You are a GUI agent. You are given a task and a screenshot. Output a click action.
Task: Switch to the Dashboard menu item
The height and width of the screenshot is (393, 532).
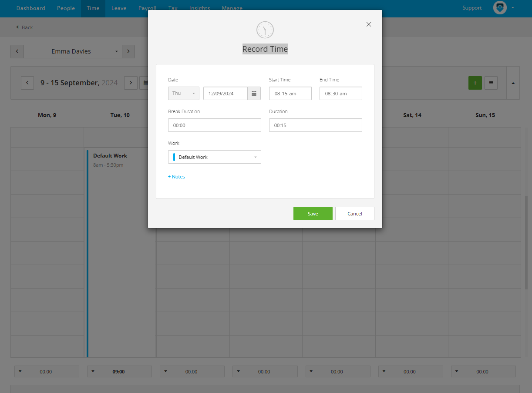(30, 8)
